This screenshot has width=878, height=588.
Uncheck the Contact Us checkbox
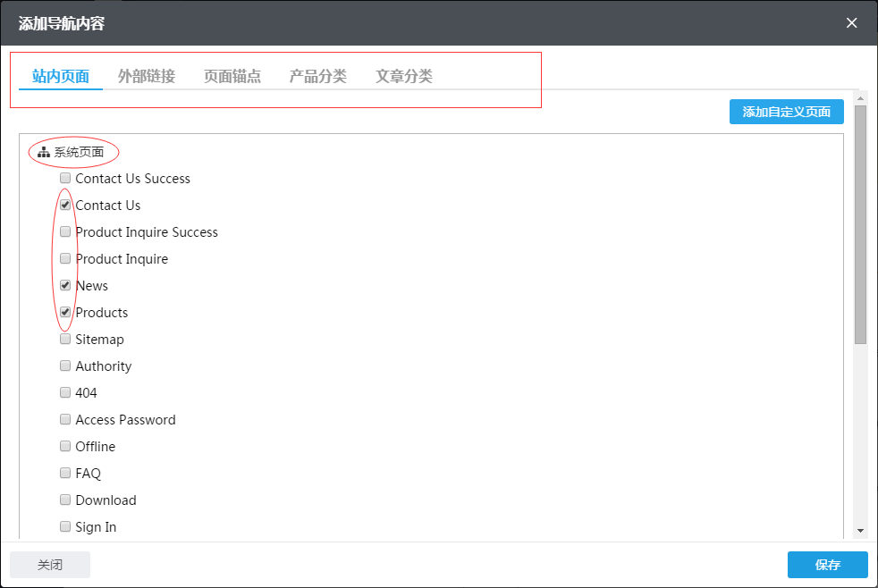(65, 205)
